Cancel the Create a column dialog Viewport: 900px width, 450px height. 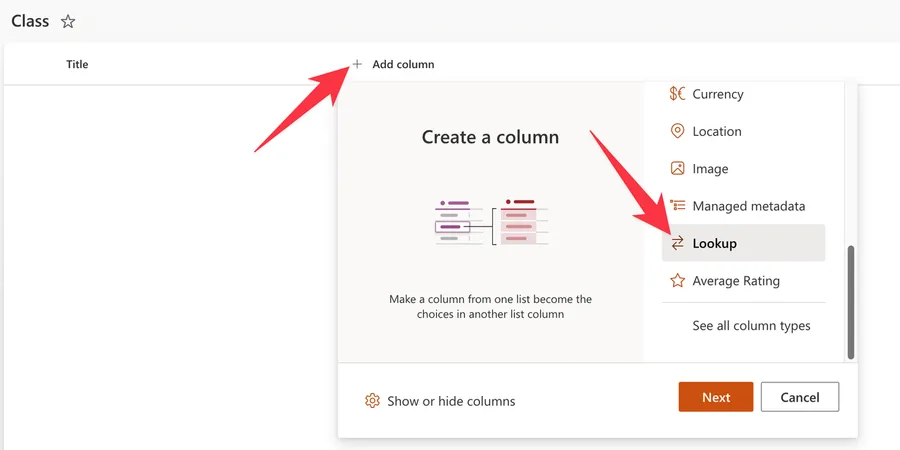click(799, 397)
